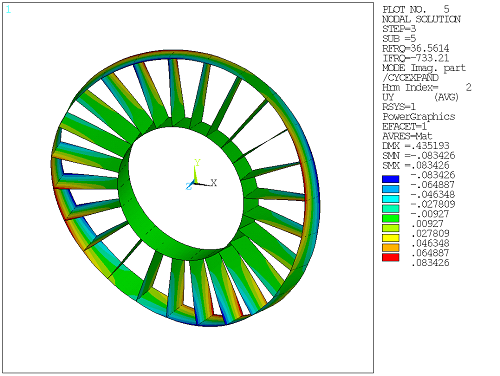Click the legend value -.064887
Viewport: 500px width, 376px height.
[433, 185]
